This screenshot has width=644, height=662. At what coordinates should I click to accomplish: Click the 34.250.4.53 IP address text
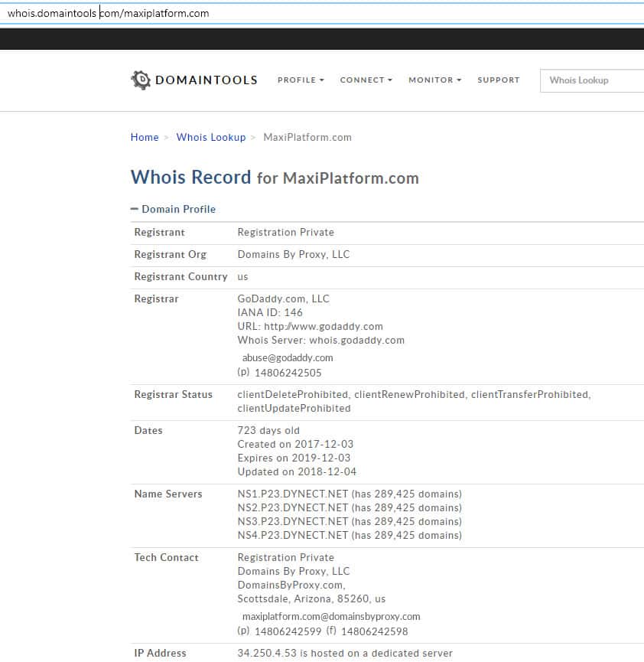(x=267, y=653)
